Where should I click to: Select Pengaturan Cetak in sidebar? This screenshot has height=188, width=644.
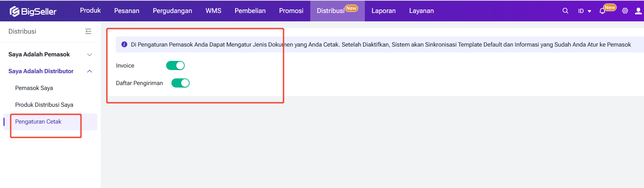[38, 121]
